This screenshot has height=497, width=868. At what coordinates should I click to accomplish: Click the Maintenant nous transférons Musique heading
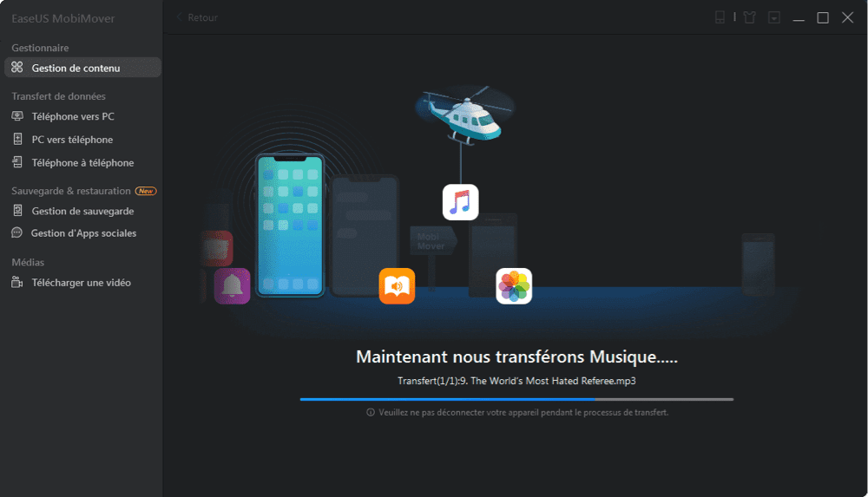[x=516, y=356]
